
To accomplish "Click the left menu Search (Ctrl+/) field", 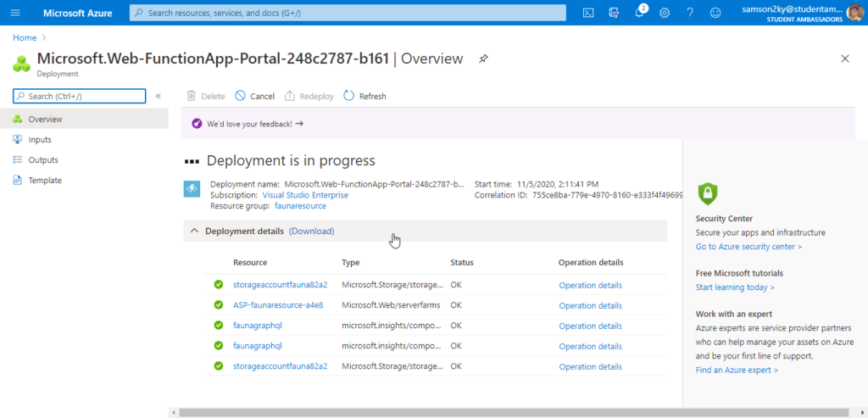I will pos(79,97).
